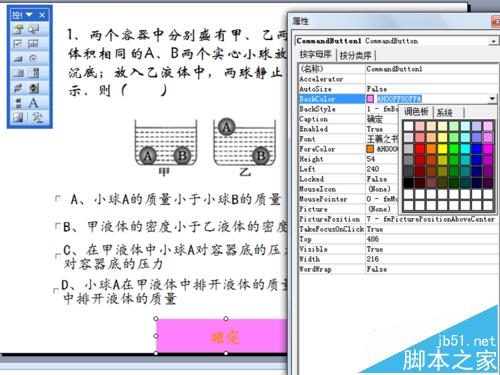Select the BackStyle property row
Screen dimensions: 500x375
(x=349, y=109)
